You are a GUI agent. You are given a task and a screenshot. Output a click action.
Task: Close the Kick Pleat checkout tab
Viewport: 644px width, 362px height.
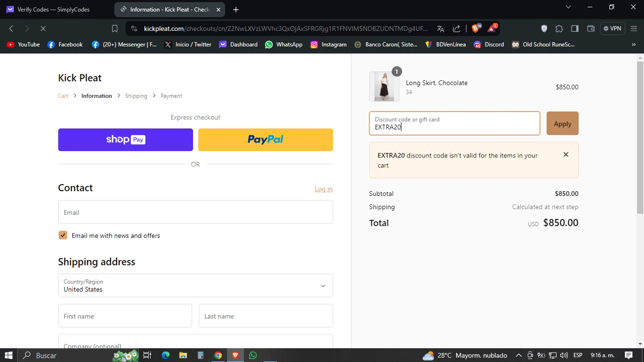218,9
